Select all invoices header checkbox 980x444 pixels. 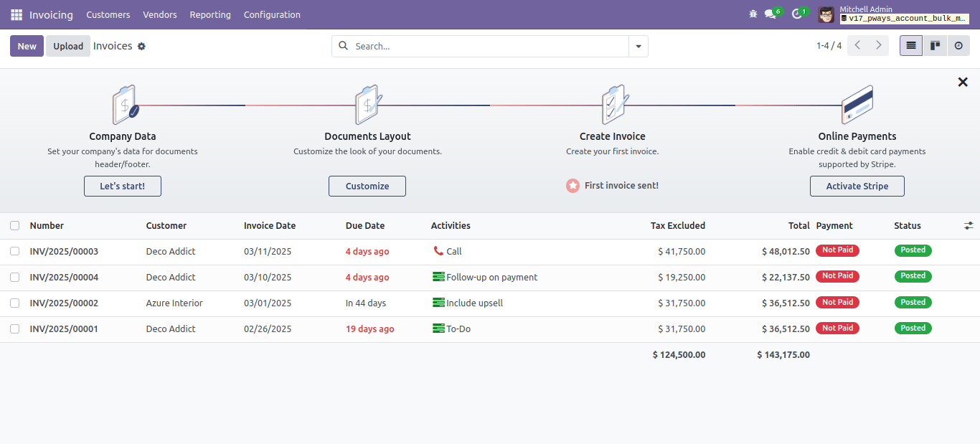tap(14, 225)
